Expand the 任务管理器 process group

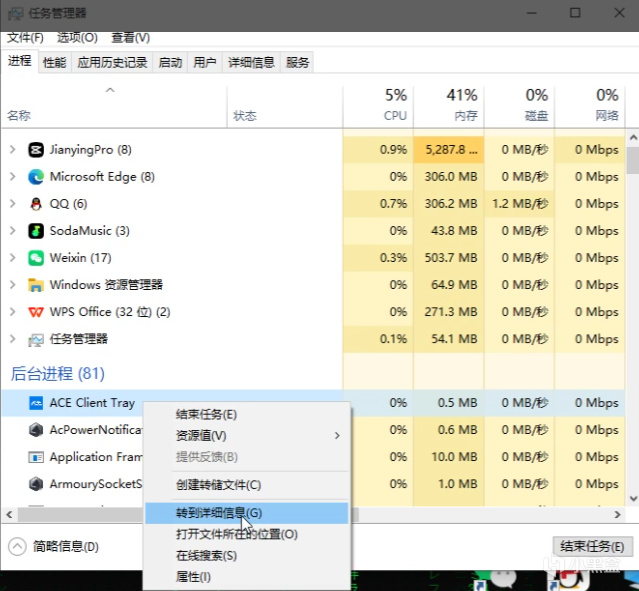click(13, 339)
